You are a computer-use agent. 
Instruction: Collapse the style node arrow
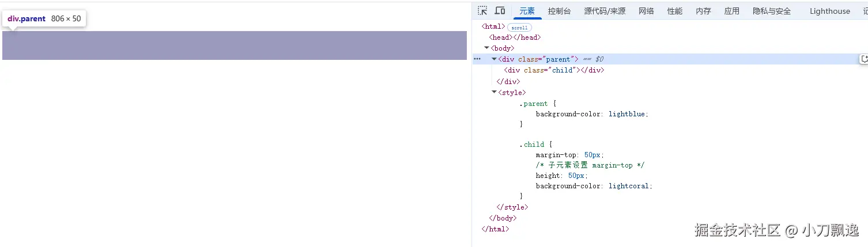click(x=494, y=93)
